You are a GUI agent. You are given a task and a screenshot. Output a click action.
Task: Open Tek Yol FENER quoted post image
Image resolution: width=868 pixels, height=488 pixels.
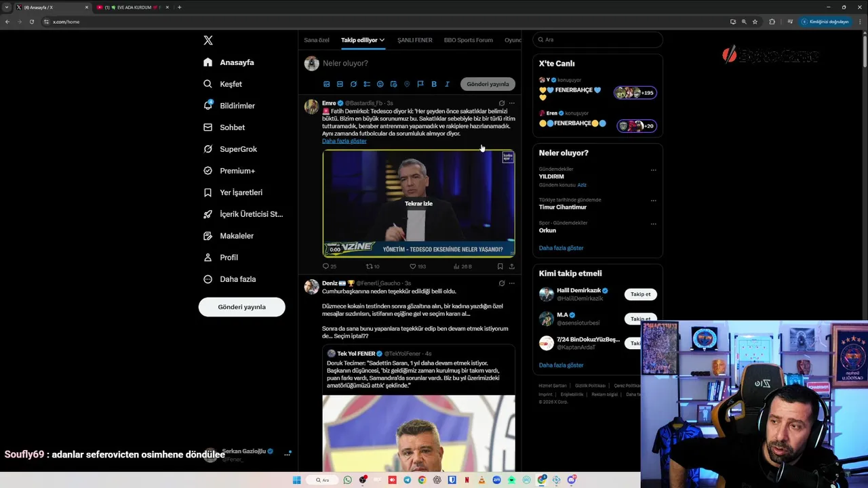(x=418, y=433)
